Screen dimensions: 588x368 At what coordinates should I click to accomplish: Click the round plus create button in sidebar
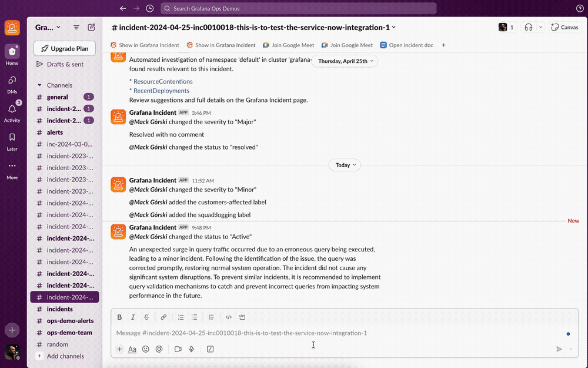[x=12, y=330]
